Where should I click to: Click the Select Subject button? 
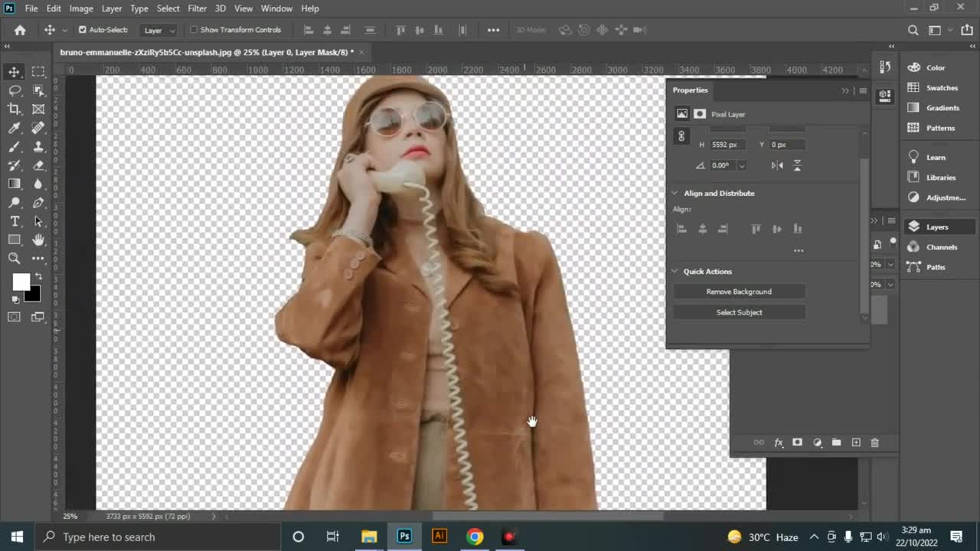(739, 312)
